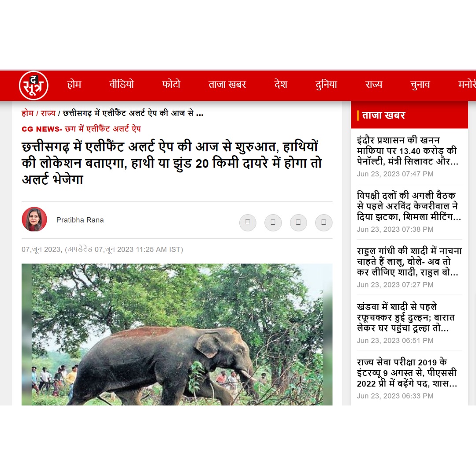The width and height of the screenshot is (476, 476).
Task: Click The Sootr logo icon
Action: 33,86
